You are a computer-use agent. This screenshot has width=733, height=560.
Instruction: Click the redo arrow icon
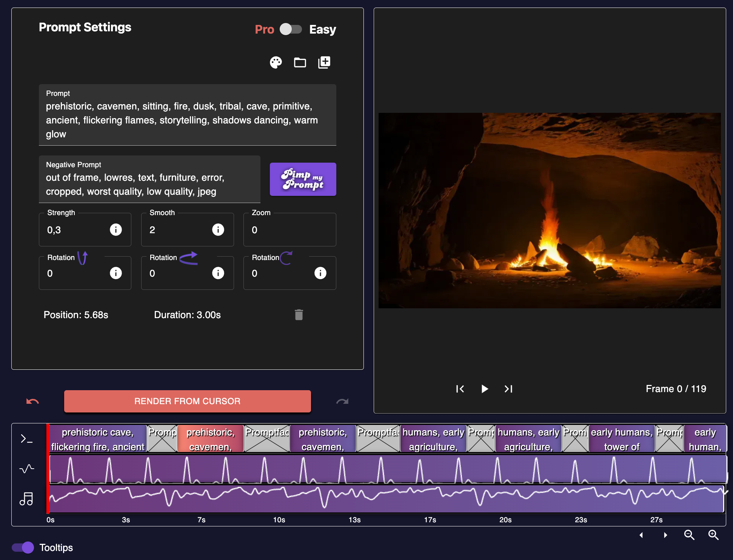click(342, 401)
